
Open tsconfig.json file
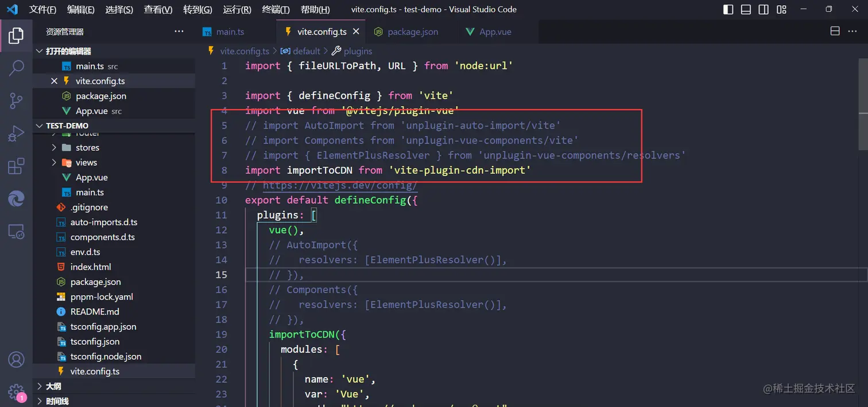tap(114, 342)
